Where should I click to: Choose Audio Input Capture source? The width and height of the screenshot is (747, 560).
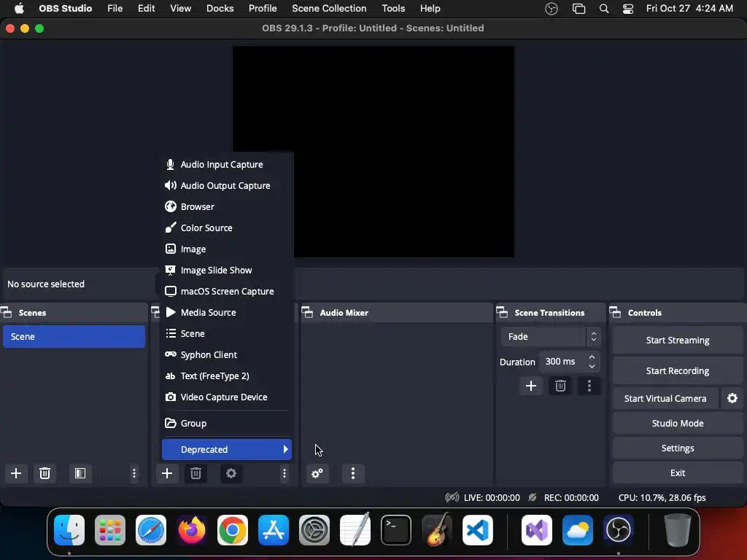click(227, 164)
